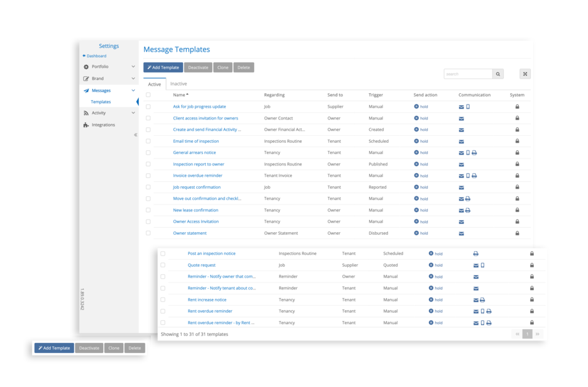This screenshot has height=387, width=588.
Task: Go to page 1 in pagination
Action: coord(527,334)
